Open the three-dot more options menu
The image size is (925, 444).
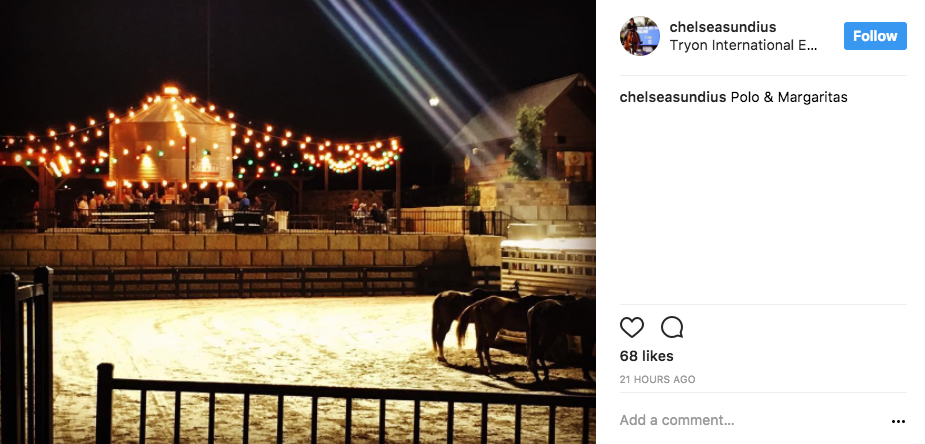898,421
